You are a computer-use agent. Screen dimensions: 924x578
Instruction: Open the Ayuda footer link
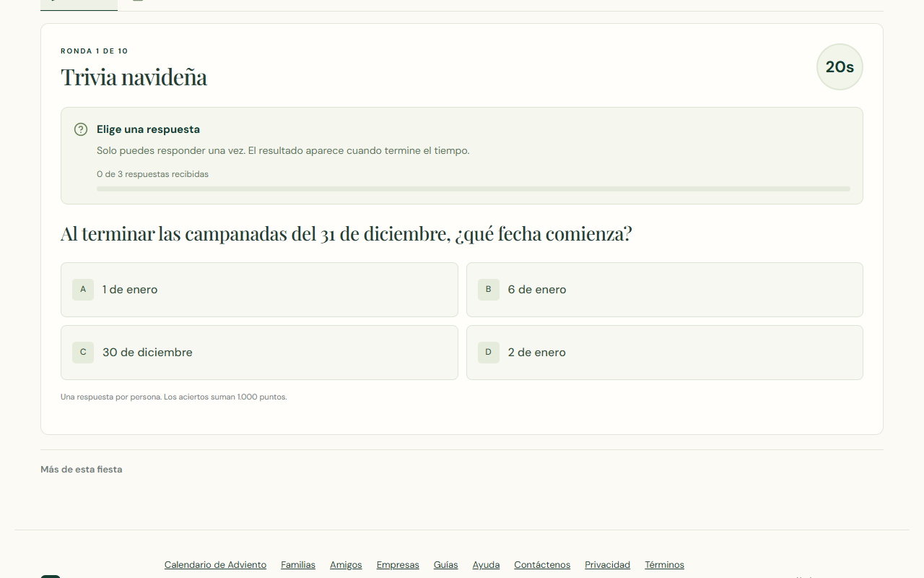tap(486, 565)
